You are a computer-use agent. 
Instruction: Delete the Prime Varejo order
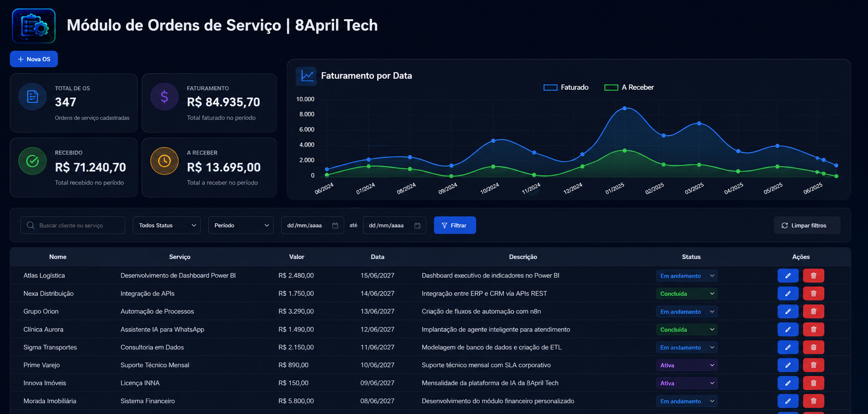click(x=813, y=365)
